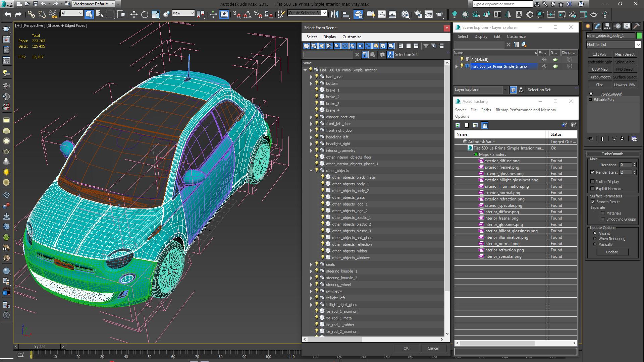Select Always update option radio
Image resolution: width=644 pixels, height=362 pixels.
tap(595, 233)
